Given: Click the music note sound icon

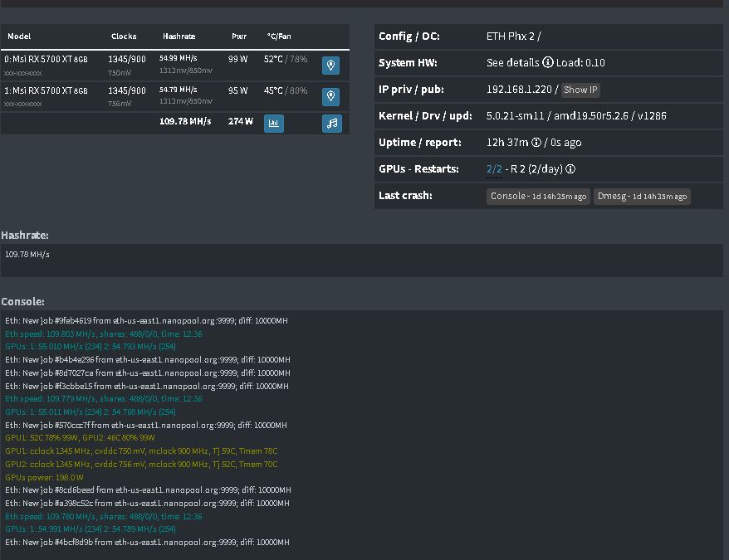Looking at the screenshot, I should tap(332, 123).
